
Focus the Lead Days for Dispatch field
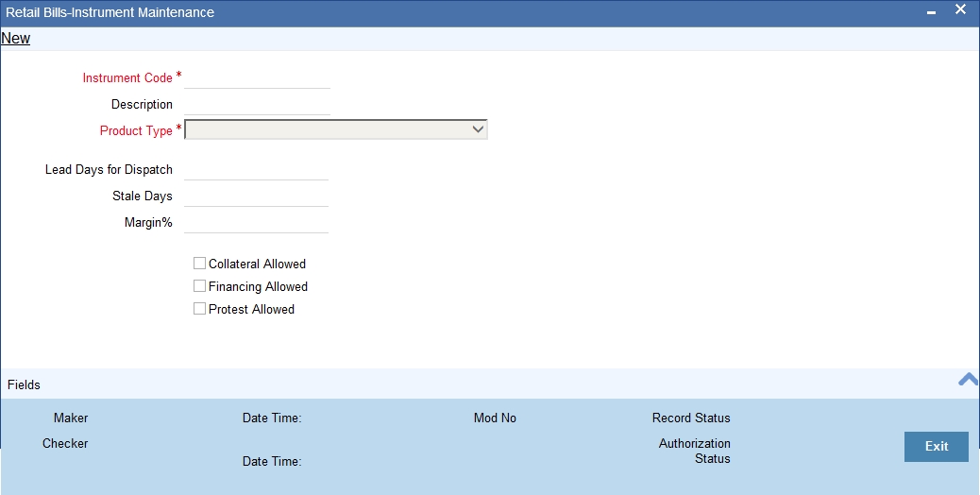pos(256,170)
